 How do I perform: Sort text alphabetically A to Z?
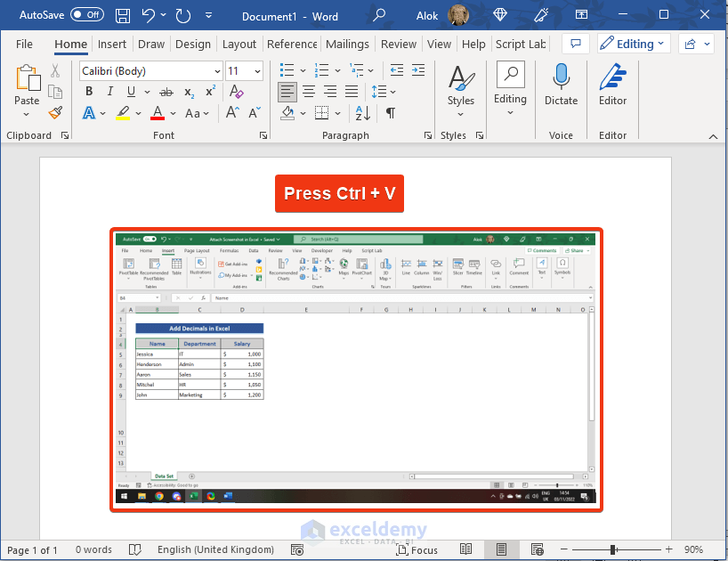(362, 113)
